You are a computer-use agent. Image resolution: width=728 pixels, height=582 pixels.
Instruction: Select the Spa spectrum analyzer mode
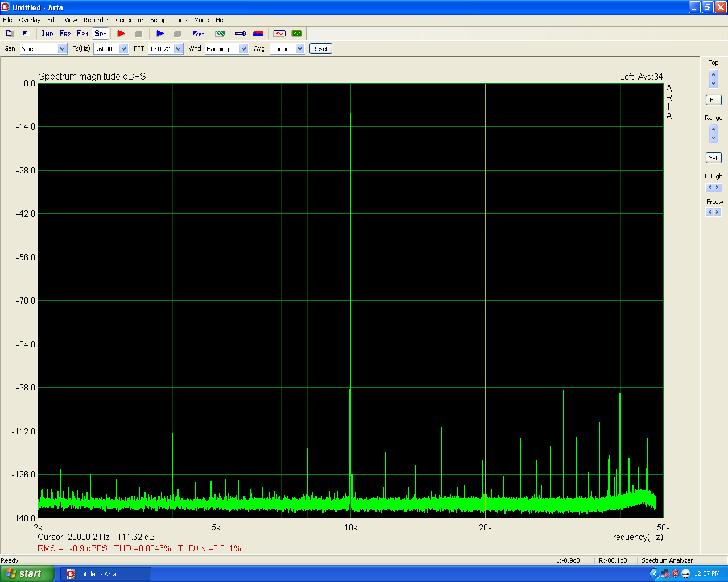[x=101, y=34]
